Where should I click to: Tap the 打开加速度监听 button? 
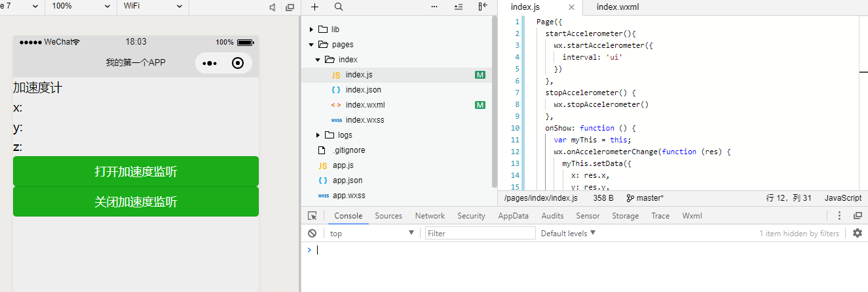[136, 172]
